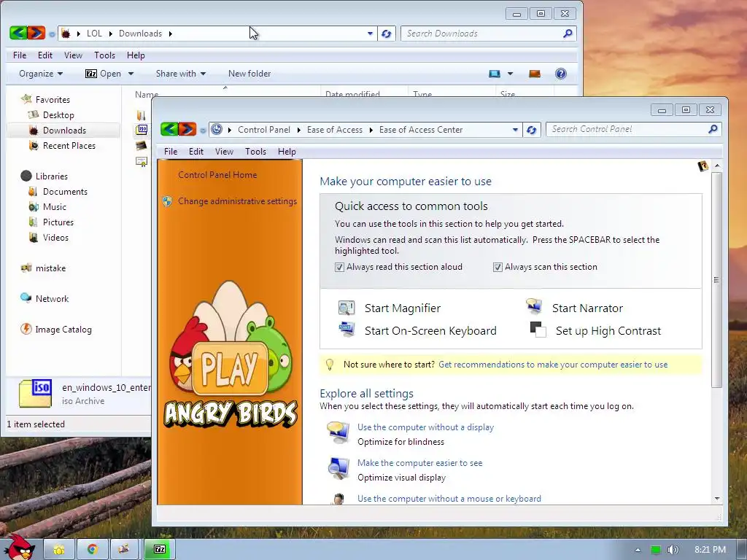
Task: Select Recent Places in Favorites
Action: (x=69, y=146)
